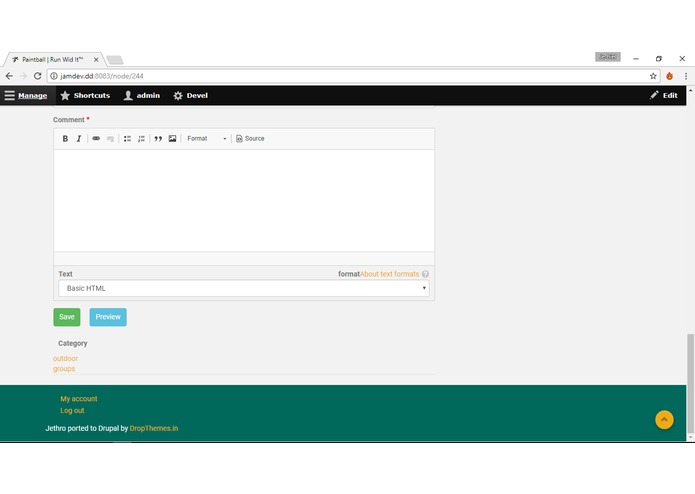Viewport: 695px width, 494px height.
Task: Open the groups category link
Action: click(x=64, y=369)
